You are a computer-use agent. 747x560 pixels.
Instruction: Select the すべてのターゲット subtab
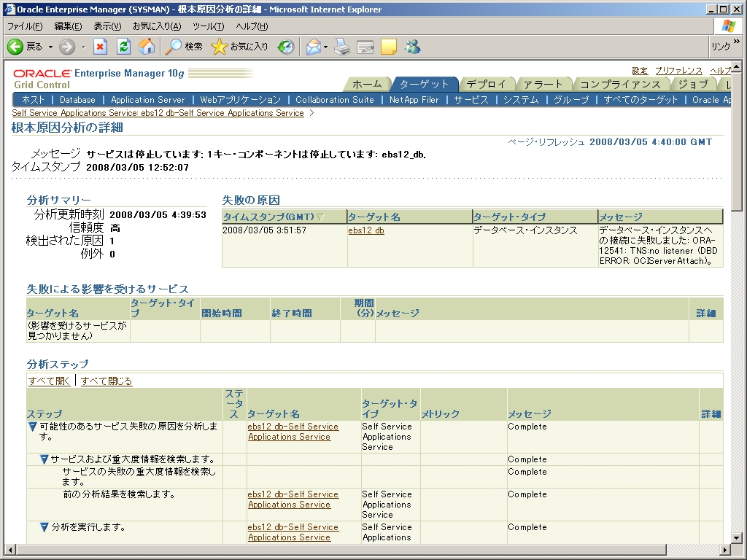click(640, 100)
